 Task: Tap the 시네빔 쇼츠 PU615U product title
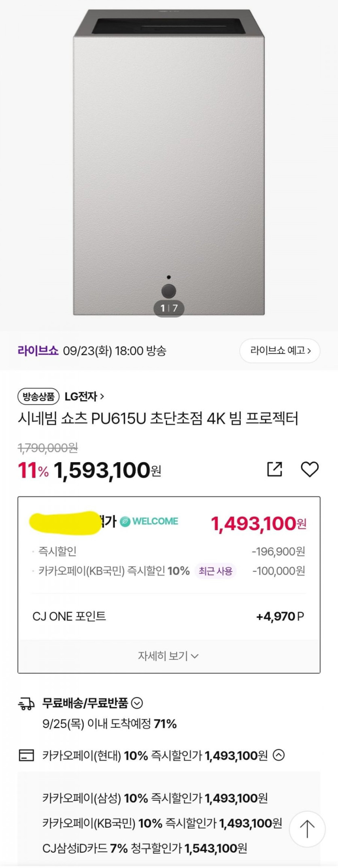click(x=158, y=418)
